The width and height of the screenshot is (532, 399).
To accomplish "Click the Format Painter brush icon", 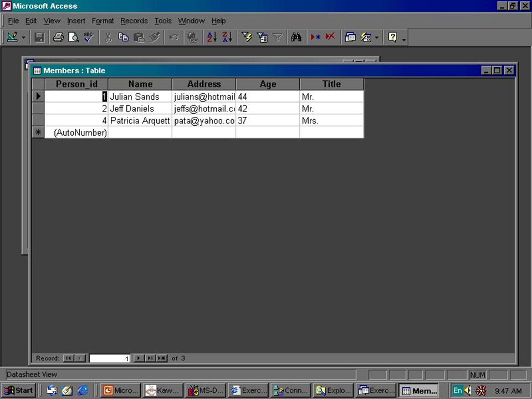I will pyautogui.click(x=155, y=37).
